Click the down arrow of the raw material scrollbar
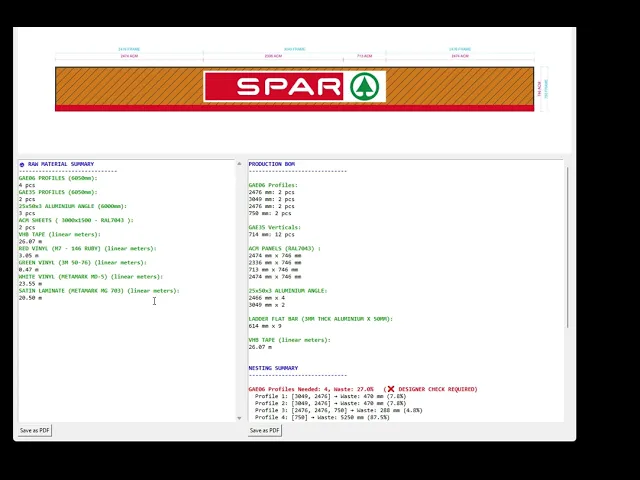 point(239,418)
